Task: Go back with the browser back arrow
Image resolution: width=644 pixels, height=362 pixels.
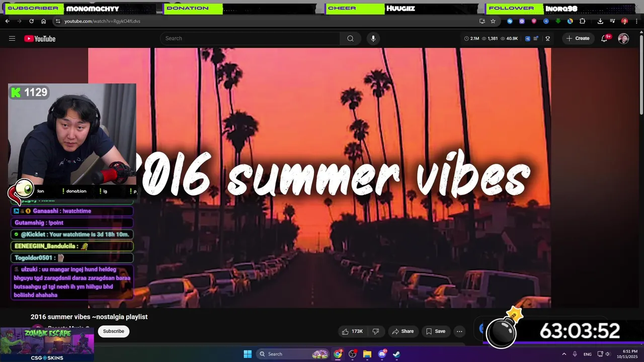Action: (8, 21)
